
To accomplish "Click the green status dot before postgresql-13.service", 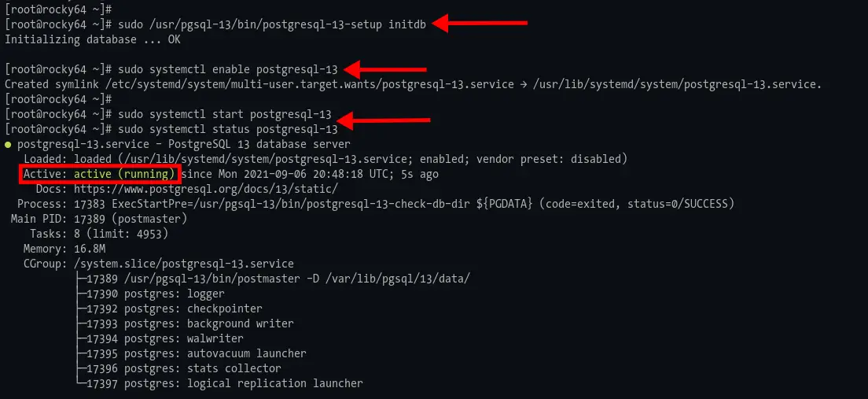I will point(8,144).
